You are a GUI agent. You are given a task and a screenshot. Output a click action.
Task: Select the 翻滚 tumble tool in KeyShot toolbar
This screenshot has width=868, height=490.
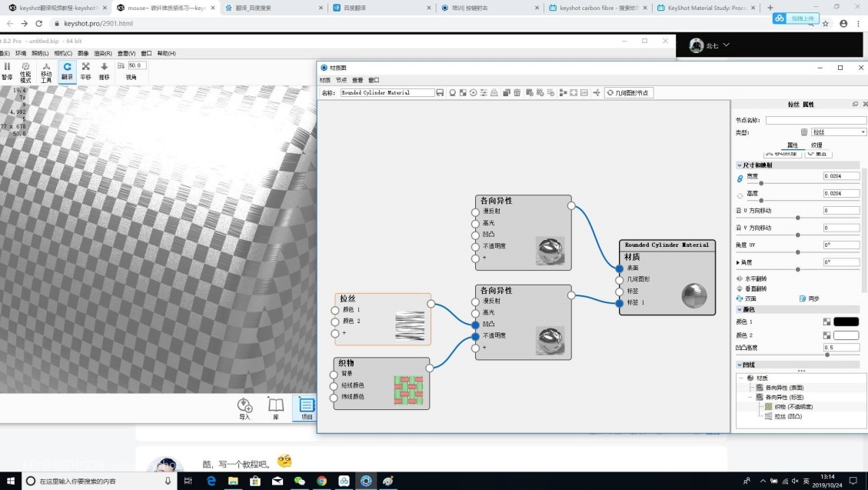67,71
